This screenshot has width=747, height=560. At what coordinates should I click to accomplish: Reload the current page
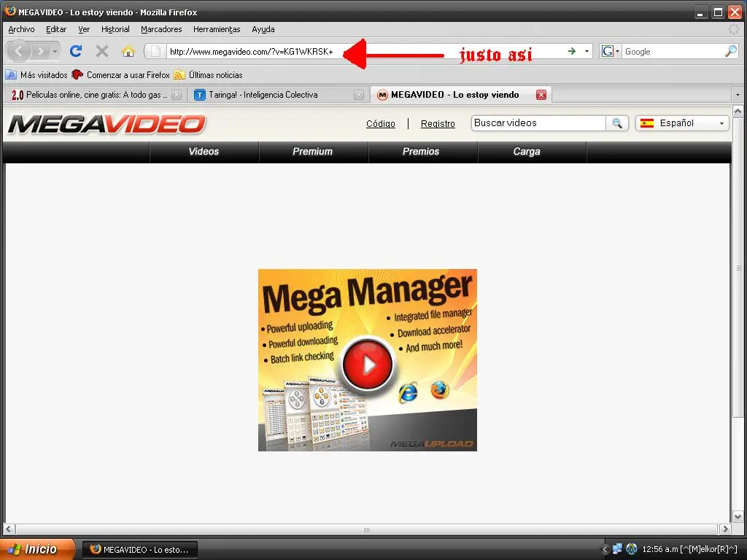76,51
